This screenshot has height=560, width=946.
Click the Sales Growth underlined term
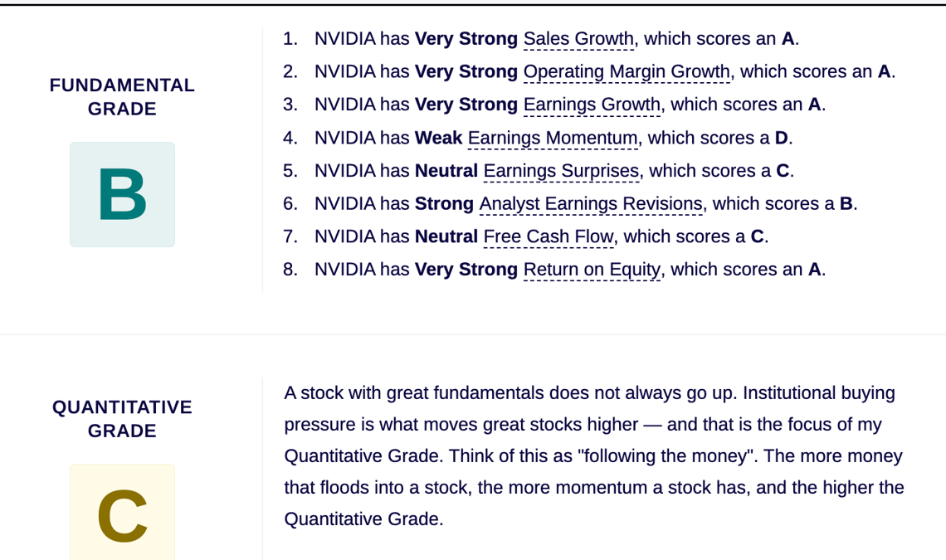pos(578,39)
